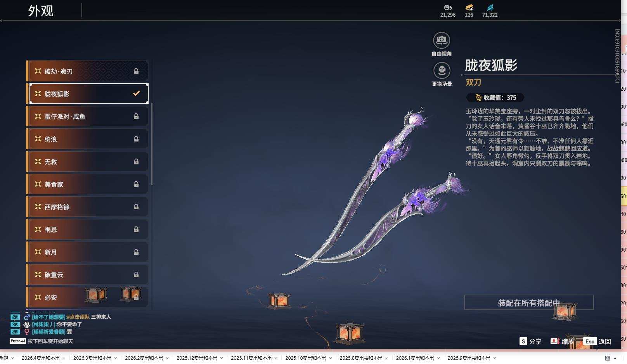Viewport: 627px width, 364px height.
Task: Click the skin list vertical scrollbar
Action: [x=152, y=143]
